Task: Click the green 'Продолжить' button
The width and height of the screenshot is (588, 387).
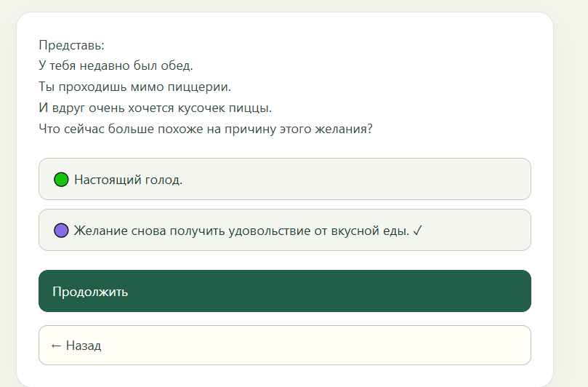Action: [x=285, y=291]
